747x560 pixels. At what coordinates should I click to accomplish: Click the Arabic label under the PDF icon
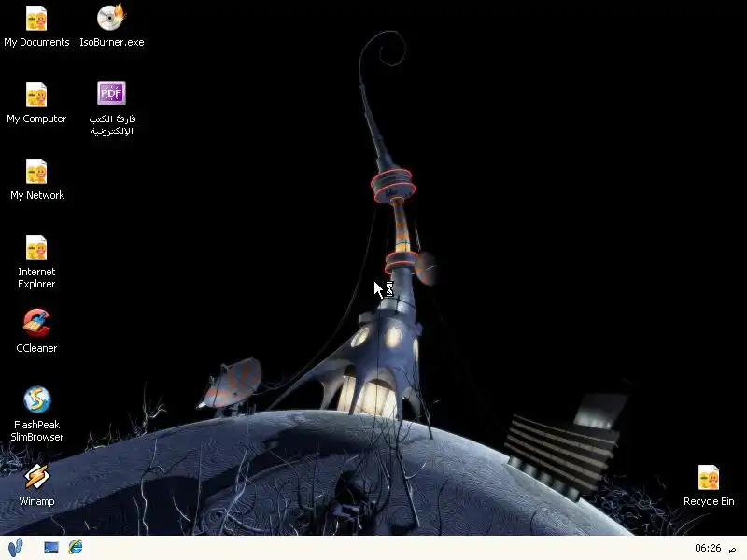[x=112, y=125]
